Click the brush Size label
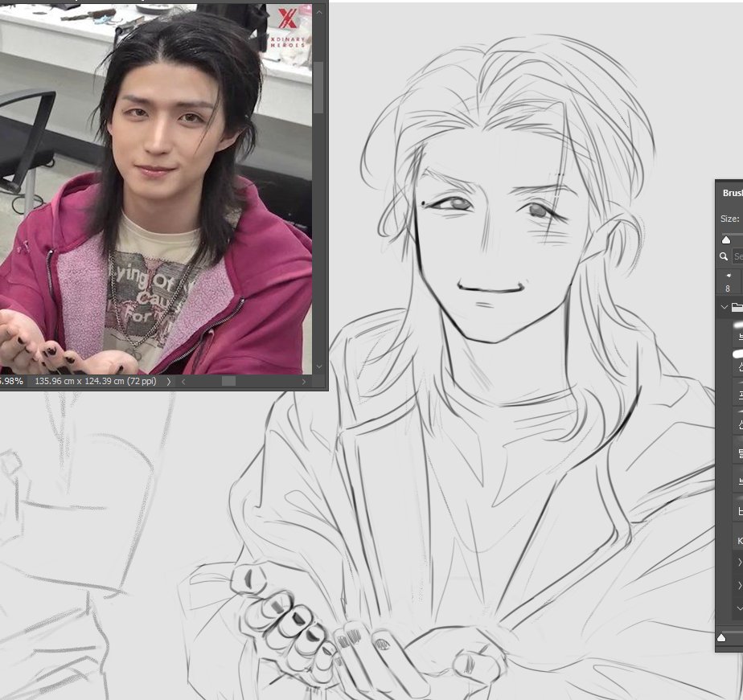The width and height of the screenshot is (743, 700). 730,219
